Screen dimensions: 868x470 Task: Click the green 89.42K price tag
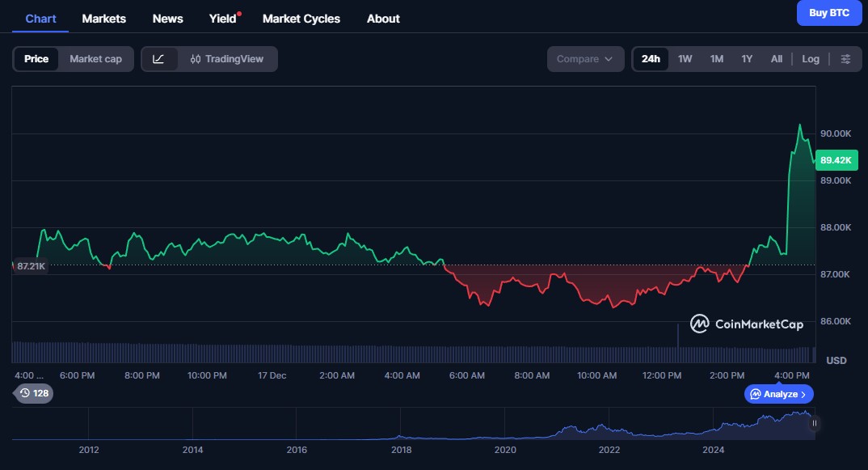pos(836,160)
